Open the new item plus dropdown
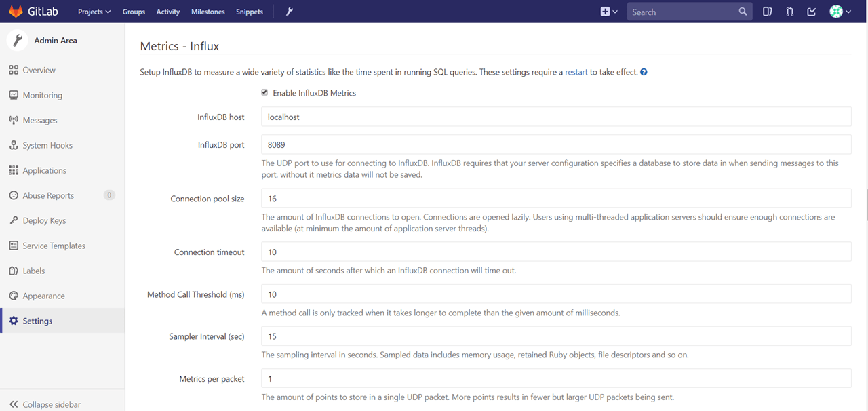 tap(609, 12)
